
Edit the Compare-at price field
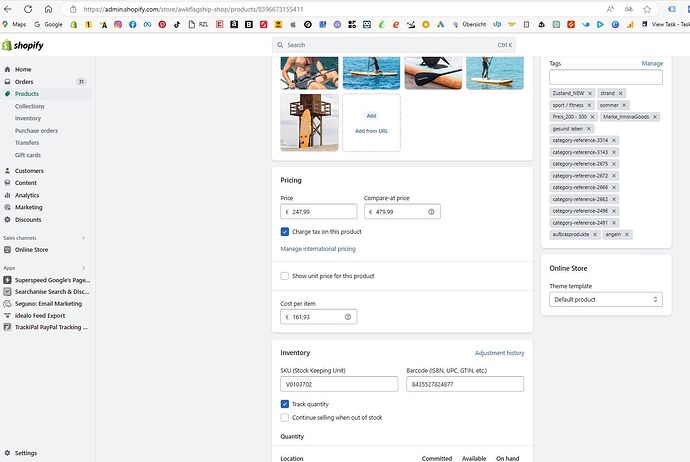tap(402, 212)
